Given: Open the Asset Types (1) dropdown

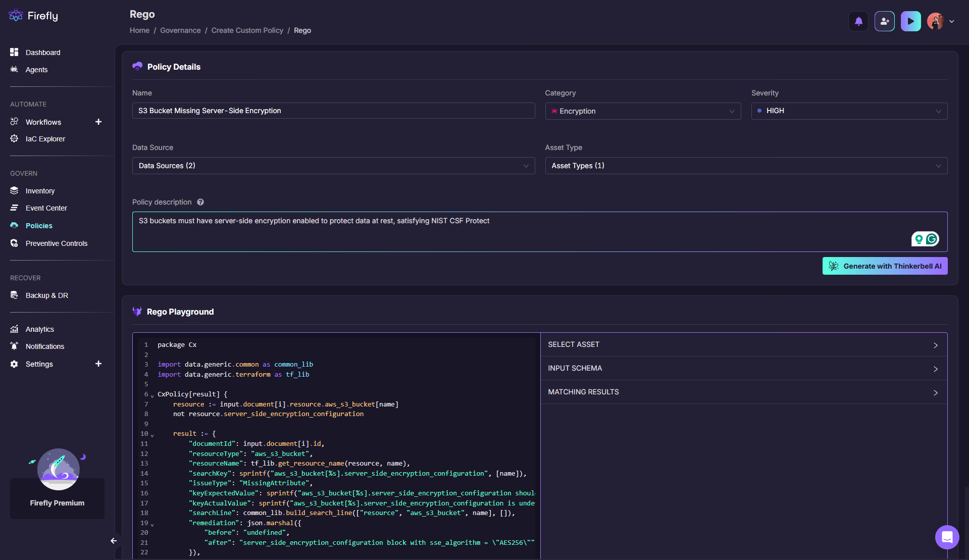Looking at the screenshot, I should 746,166.
